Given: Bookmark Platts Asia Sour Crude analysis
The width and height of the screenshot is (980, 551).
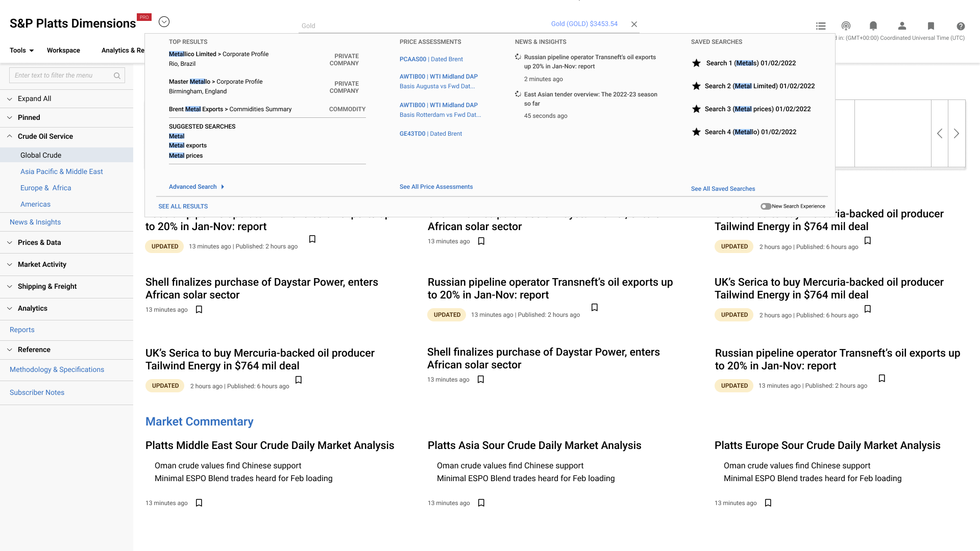Looking at the screenshot, I should (481, 503).
